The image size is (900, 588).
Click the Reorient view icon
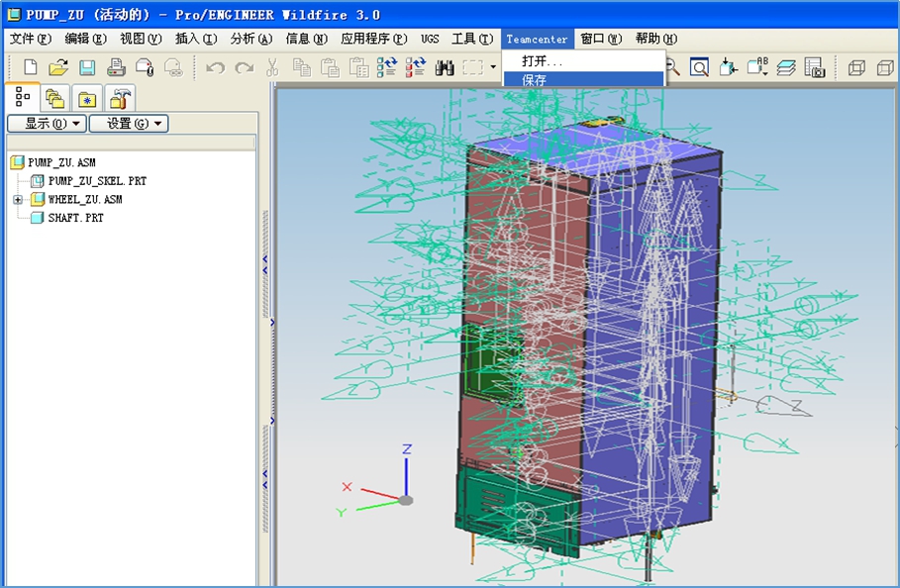(729, 67)
